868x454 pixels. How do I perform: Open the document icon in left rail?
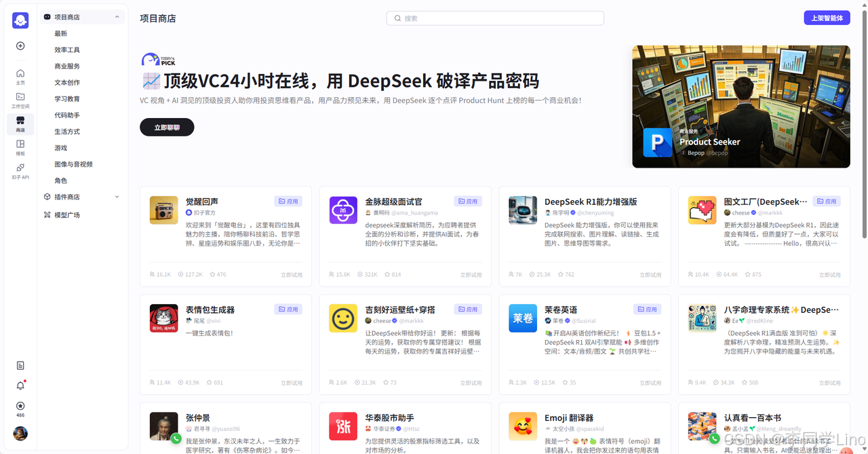click(20, 365)
